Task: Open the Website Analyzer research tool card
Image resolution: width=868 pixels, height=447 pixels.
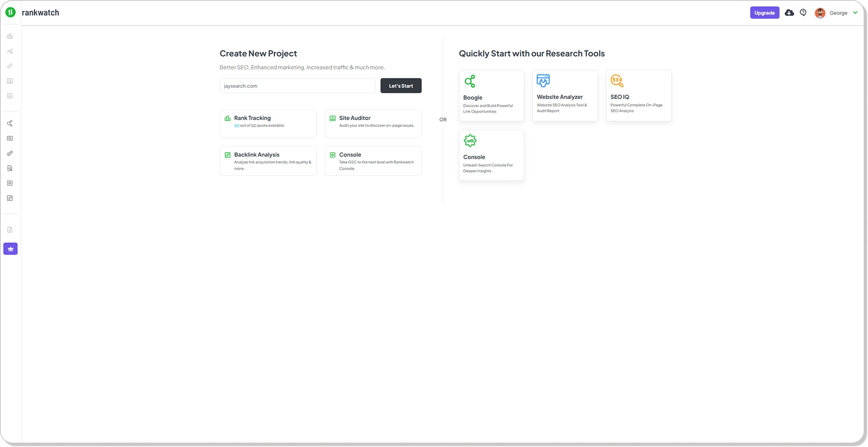Action: pyautogui.click(x=565, y=95)
